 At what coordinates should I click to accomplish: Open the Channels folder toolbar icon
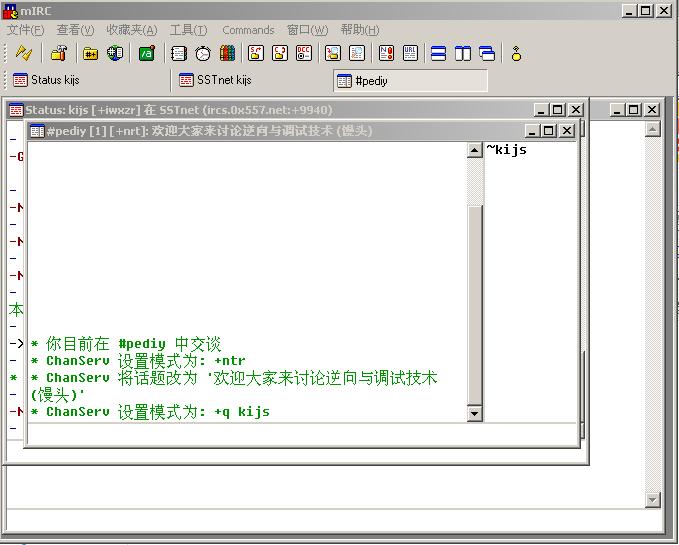[91, 53]
